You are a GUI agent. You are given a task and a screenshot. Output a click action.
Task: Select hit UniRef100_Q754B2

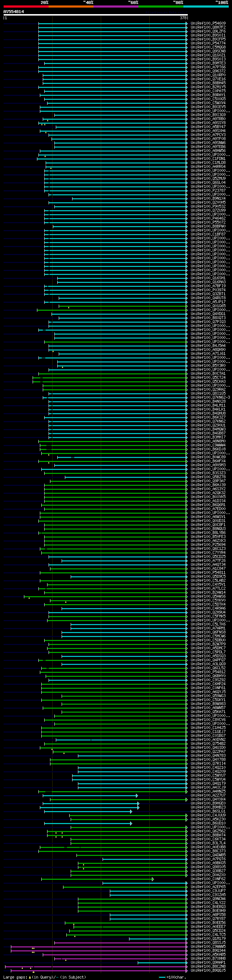tap(208, 743)
